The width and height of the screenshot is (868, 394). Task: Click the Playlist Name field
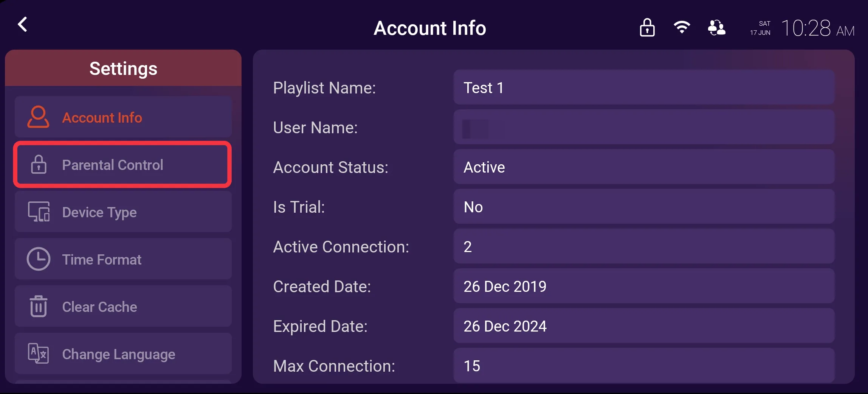click(x=643, y=87)
